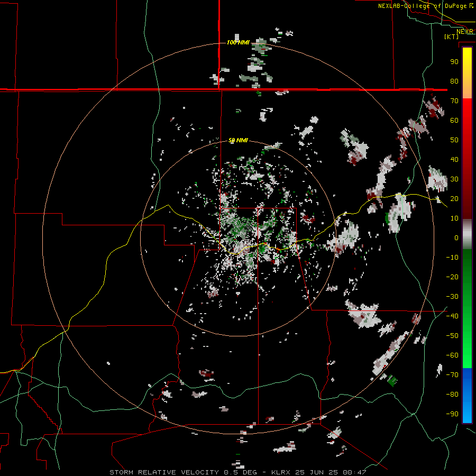Select the "-70" value on velocity scale

click(x=452, y=375)
